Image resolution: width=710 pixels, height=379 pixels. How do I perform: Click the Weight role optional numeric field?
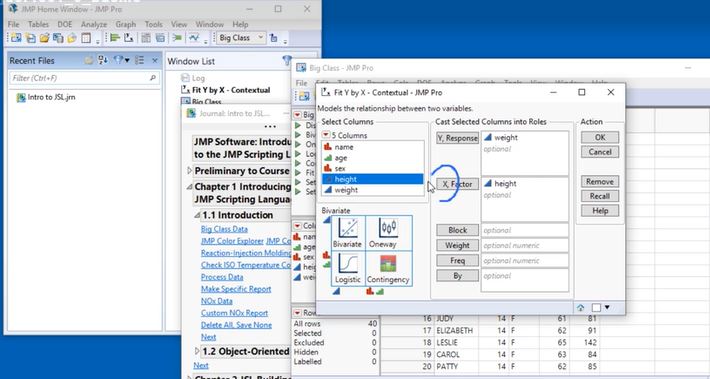click(x=524, y=245)
